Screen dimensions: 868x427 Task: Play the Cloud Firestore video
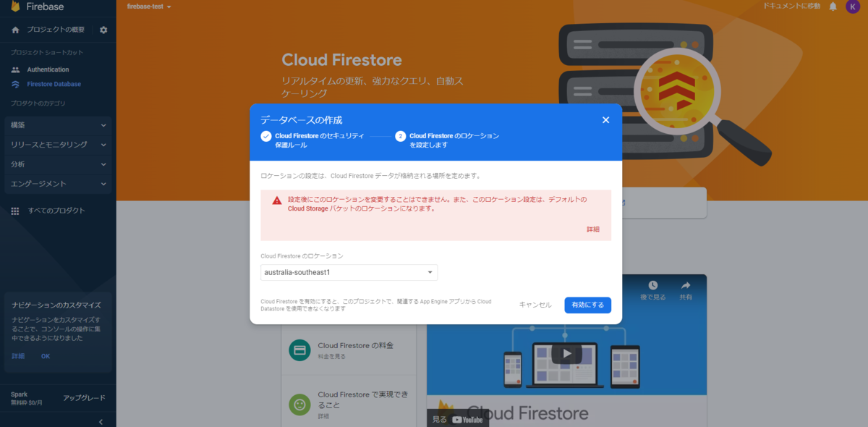click(x=566, y=354)
